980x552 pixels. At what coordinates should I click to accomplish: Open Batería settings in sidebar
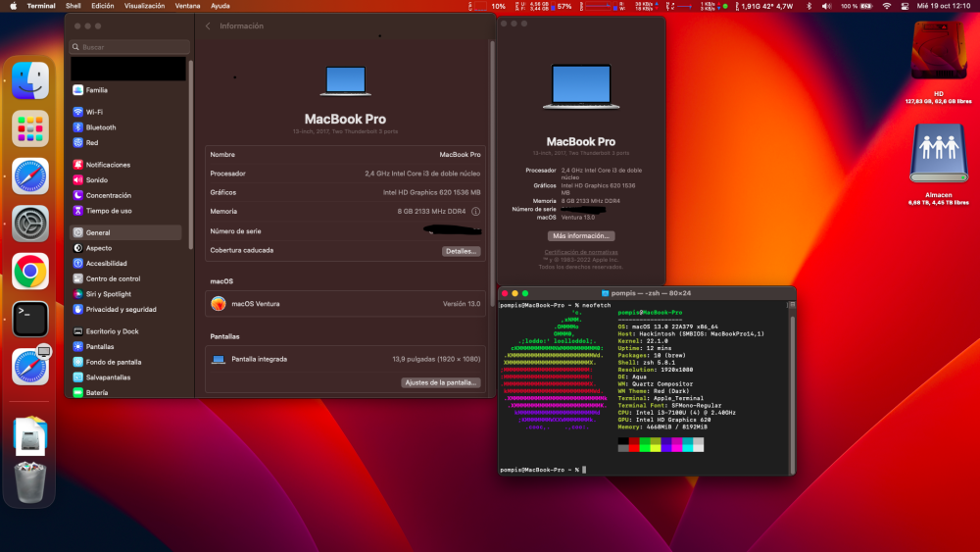125,392
